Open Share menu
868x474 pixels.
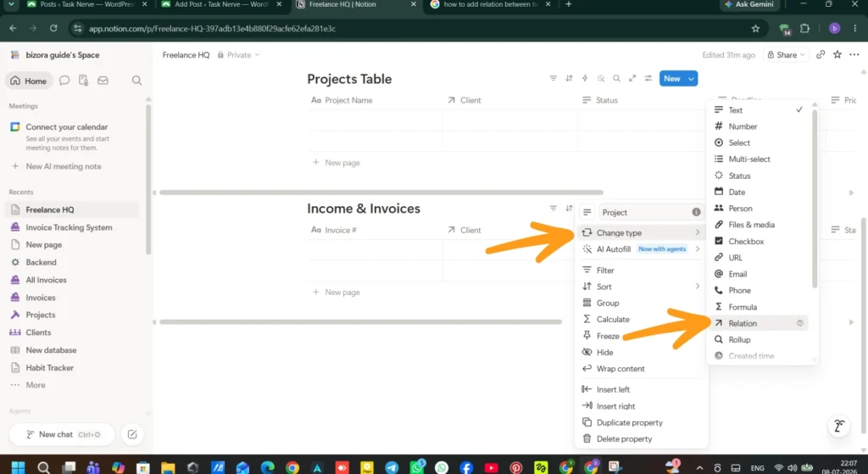tap(786, 55)
